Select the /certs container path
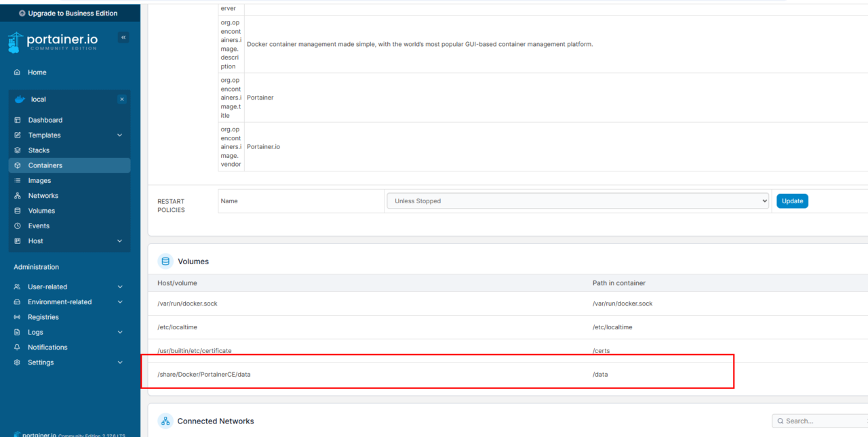Image resolution: width=868 pixels, height=437 pixels. (x=602, y=351)
